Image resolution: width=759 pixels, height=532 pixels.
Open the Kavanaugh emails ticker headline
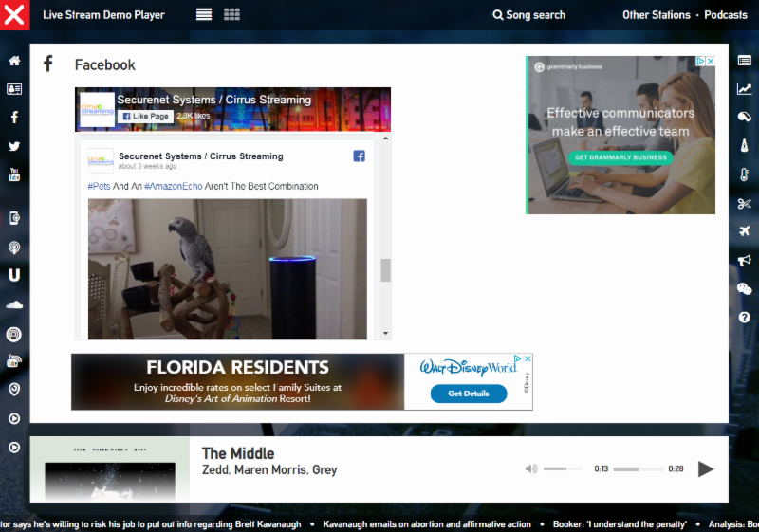pos(427,524)
